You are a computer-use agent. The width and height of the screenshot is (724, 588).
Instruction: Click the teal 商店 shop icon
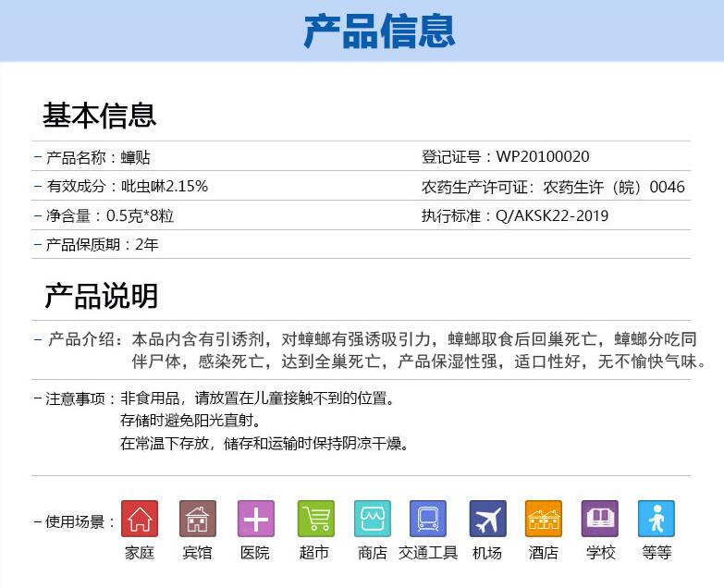pyautogui.click(x=373, y=519)
